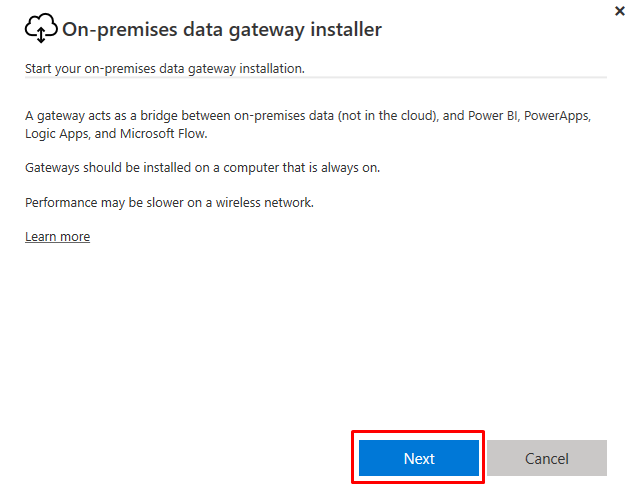Screen dimensions: 633x495
Task: Open the Learn more link
Action: pos(57,237)
